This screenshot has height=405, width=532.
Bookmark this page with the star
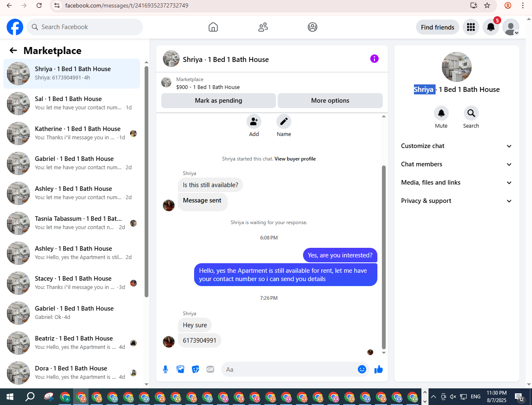click(x=487, y=5)
